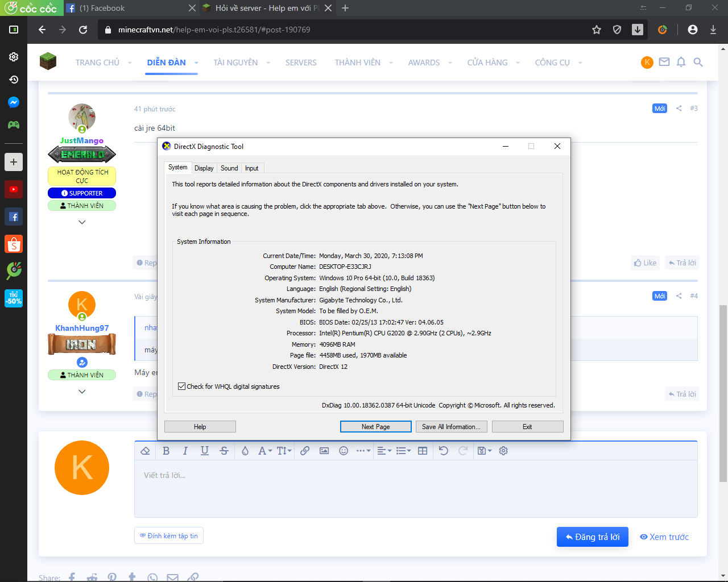Expand the THÀNH VIÊN menu arrow
Screen dimensions: 728x582
point(391,63)
